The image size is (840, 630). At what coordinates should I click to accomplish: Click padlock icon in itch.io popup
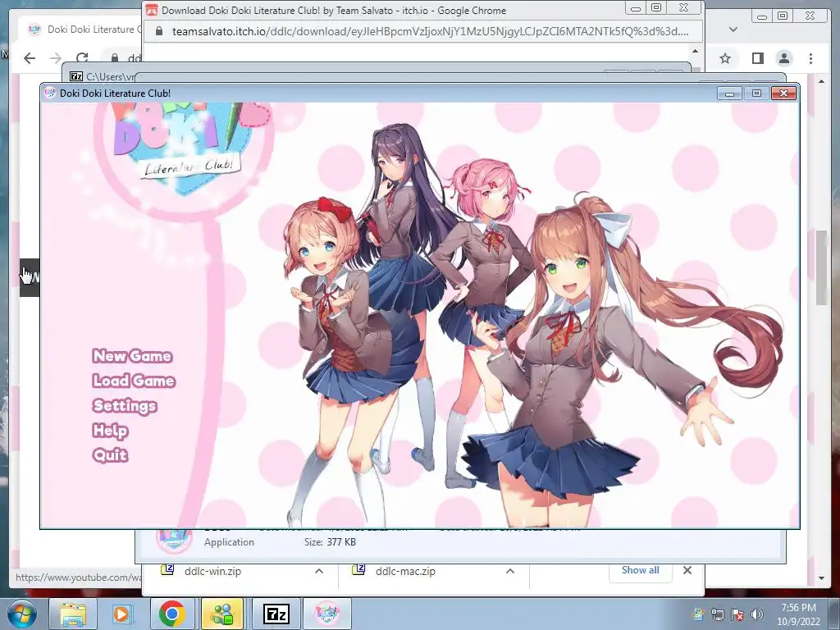[x=158, y=31]
